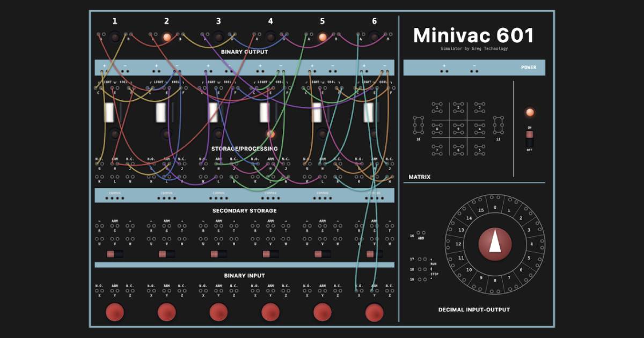Click the rotary dial's red center knob

495,244
